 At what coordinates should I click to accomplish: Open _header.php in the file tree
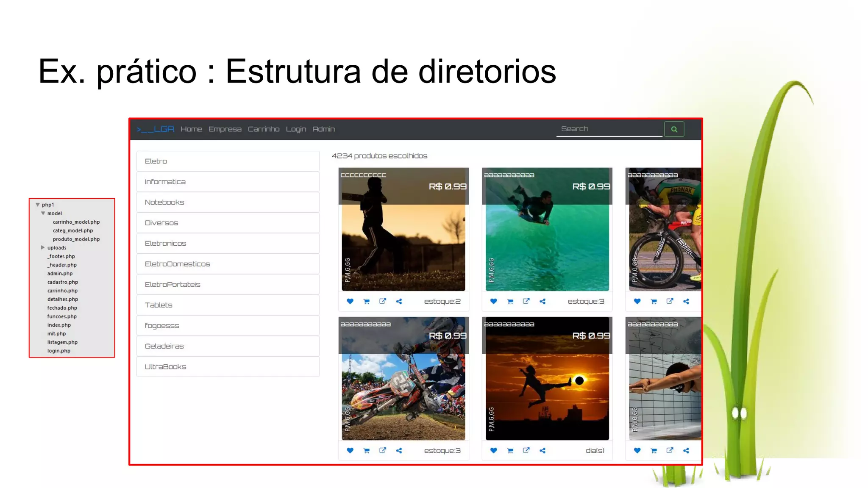pyautogui.click(x=62, y=265)
